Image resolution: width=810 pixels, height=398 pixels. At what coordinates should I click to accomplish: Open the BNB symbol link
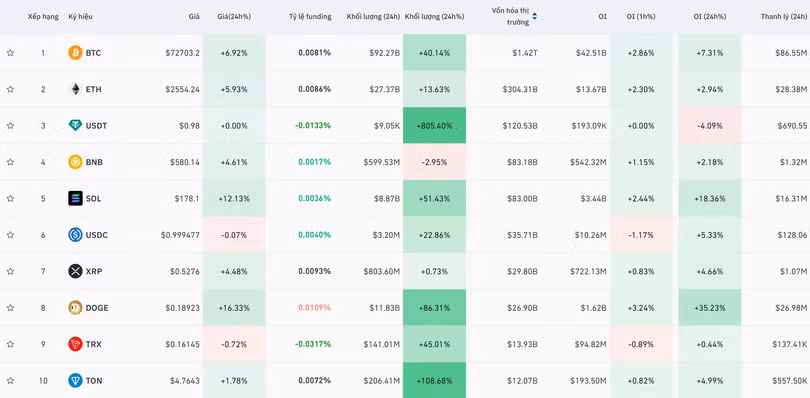tap(94, 162)
